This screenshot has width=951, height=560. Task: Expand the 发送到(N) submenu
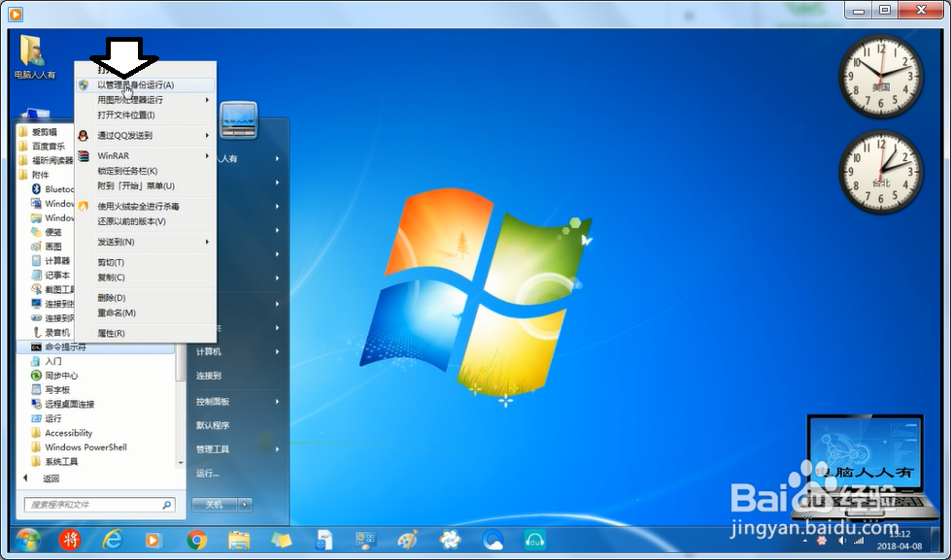pyautogui.click(x=145, y=242)
